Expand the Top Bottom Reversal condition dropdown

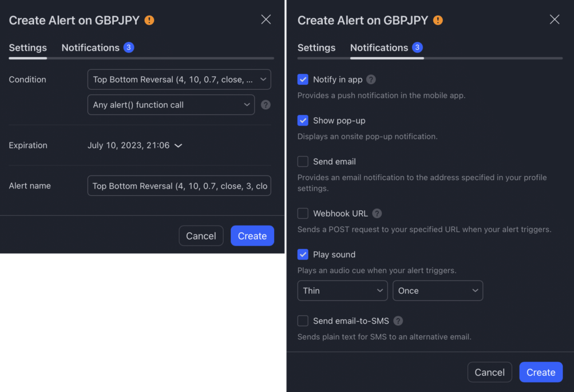179,80
